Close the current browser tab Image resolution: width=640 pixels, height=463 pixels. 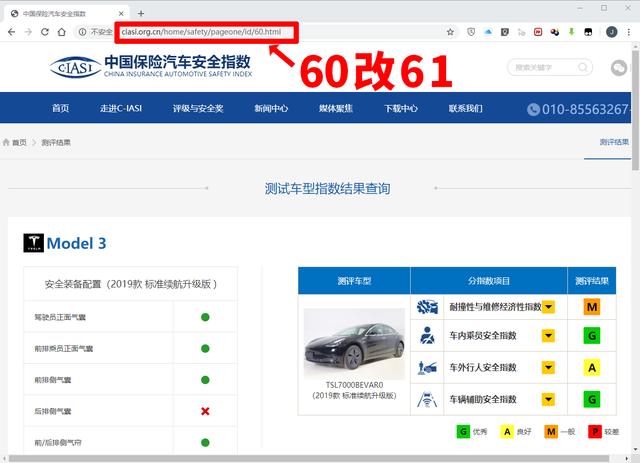tap(121, 13)
